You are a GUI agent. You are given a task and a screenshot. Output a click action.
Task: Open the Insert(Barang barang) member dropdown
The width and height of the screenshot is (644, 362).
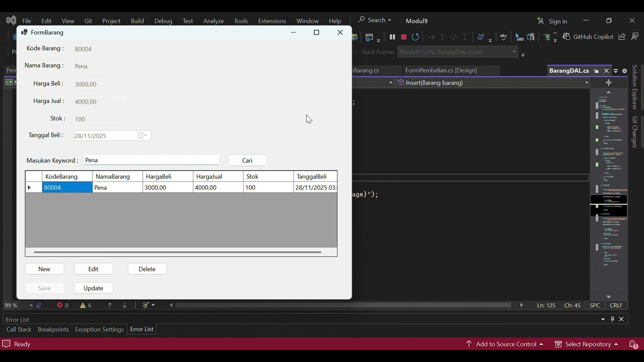pos(587,82)
